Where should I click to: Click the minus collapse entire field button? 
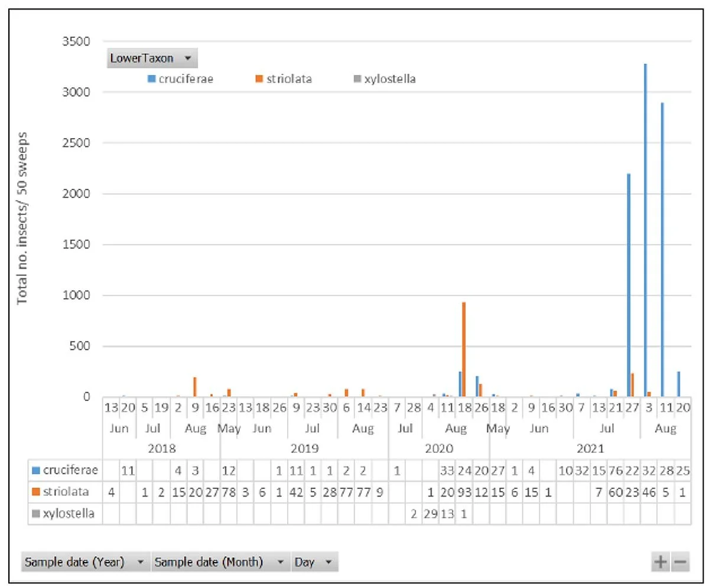point(680,563)
